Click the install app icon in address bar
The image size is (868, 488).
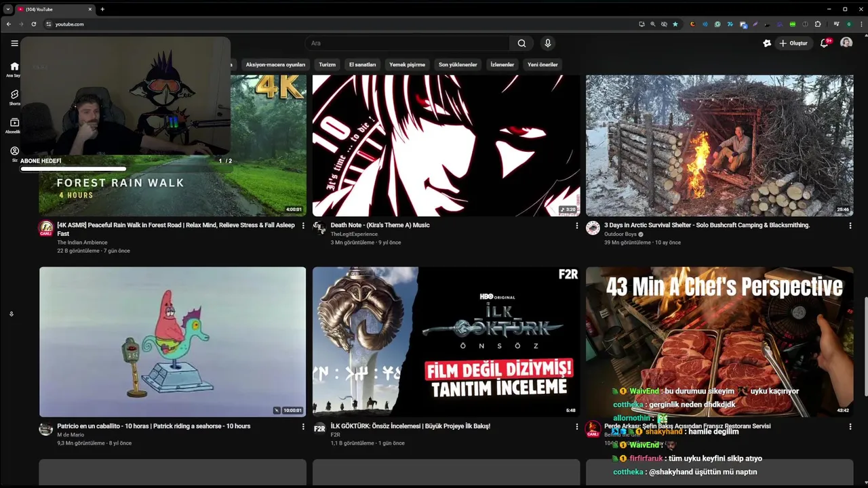coord(642,24)
